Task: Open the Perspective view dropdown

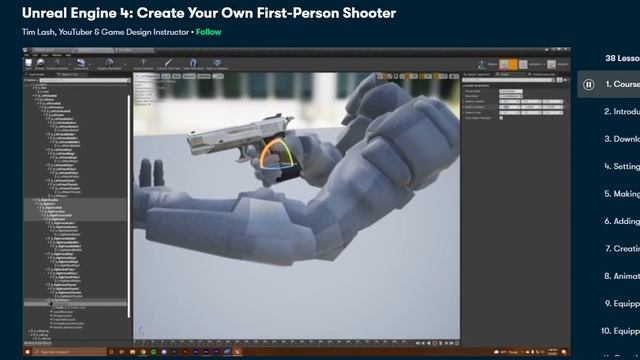Action: (x=151, y=76)
